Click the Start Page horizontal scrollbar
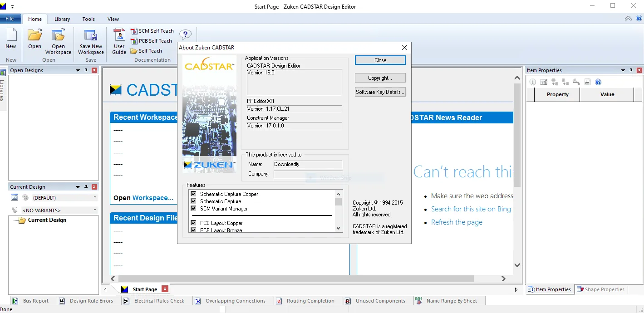The height and width of the screenshot is (313, 644). coord(296,279)
